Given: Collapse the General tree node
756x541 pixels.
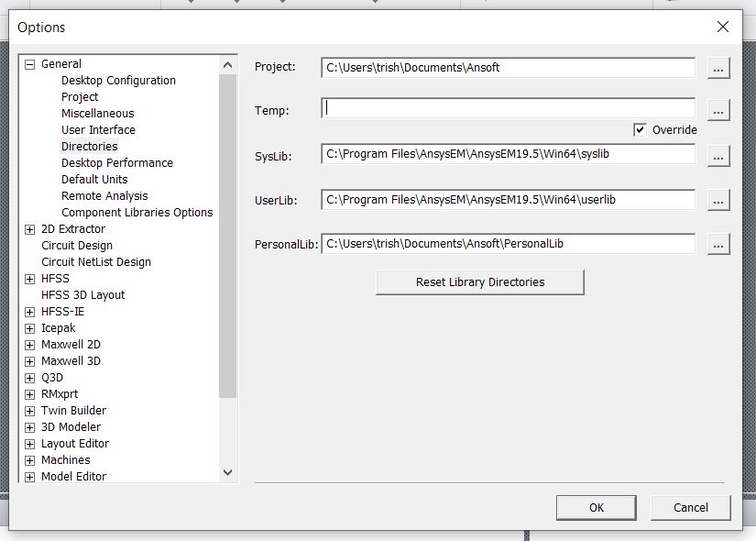Looking at the screenshot, I should coord(29,63).
